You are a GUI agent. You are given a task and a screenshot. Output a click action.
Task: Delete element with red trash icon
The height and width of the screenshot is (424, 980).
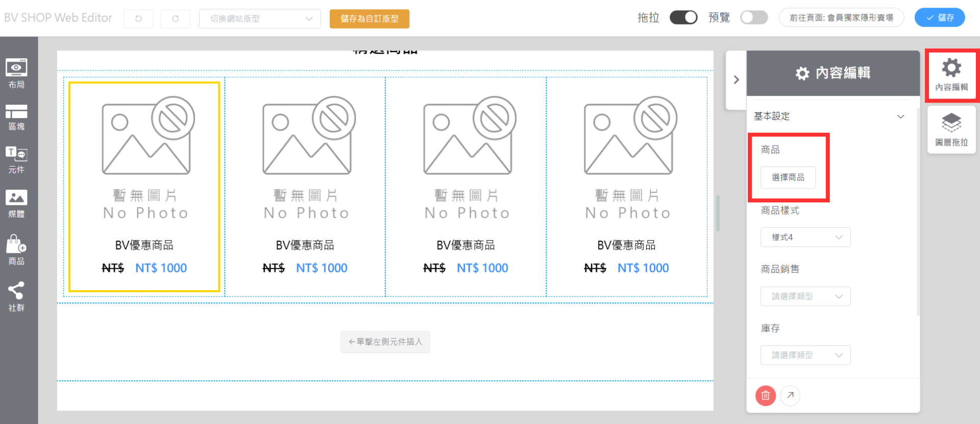765,395
